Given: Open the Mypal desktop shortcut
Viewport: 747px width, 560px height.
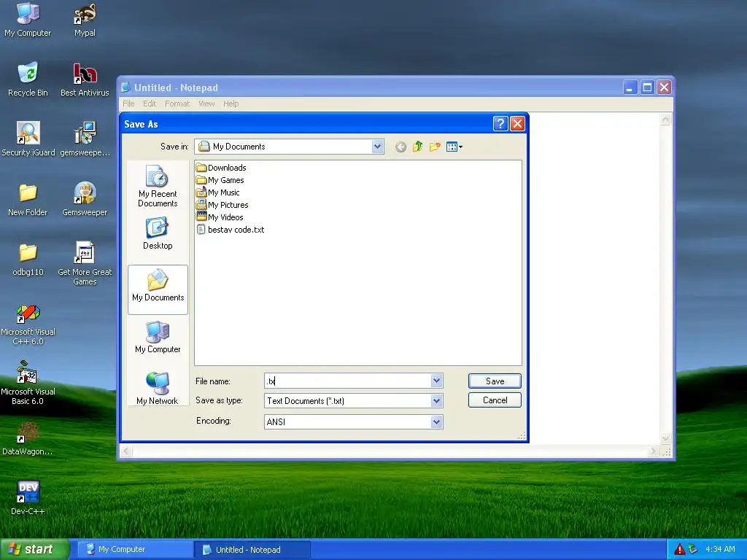Looking at the screenshot, I should click(x=85, y=20).
